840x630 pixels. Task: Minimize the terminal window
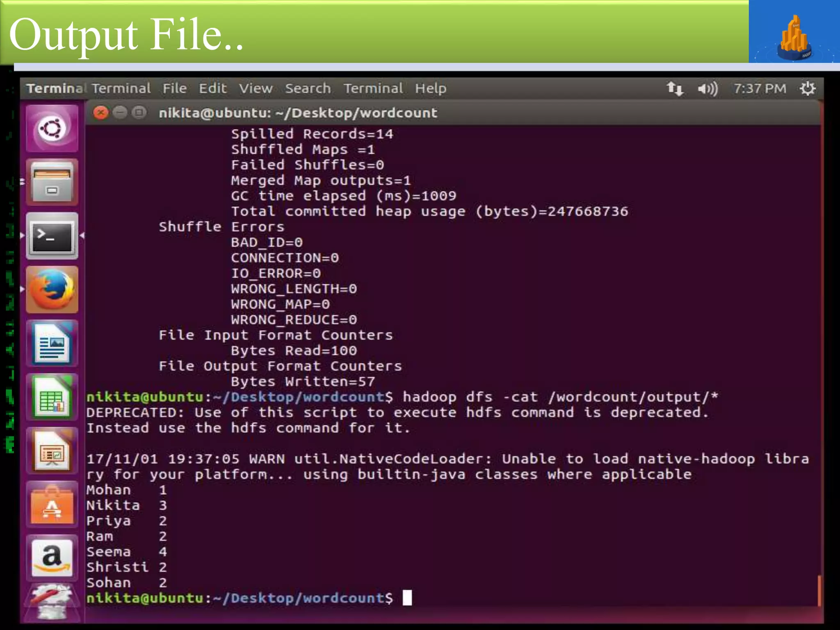pos(120,112)
